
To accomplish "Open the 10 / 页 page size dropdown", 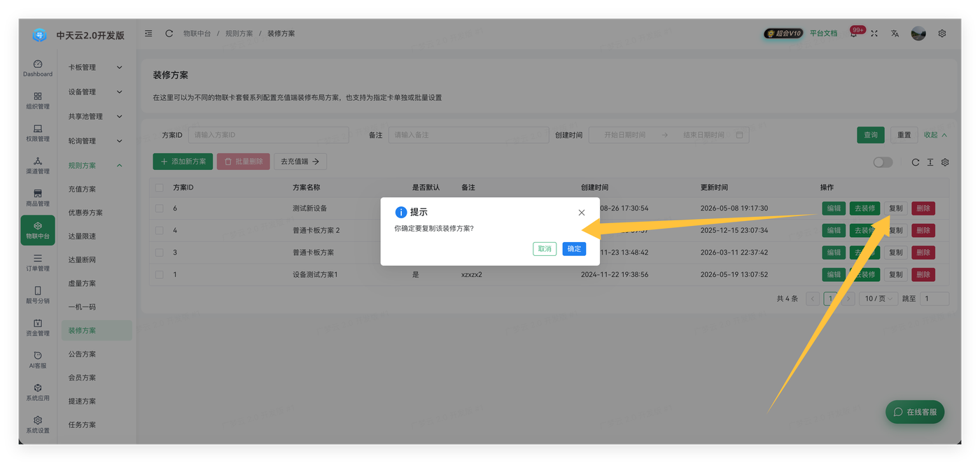I will 878,299.
